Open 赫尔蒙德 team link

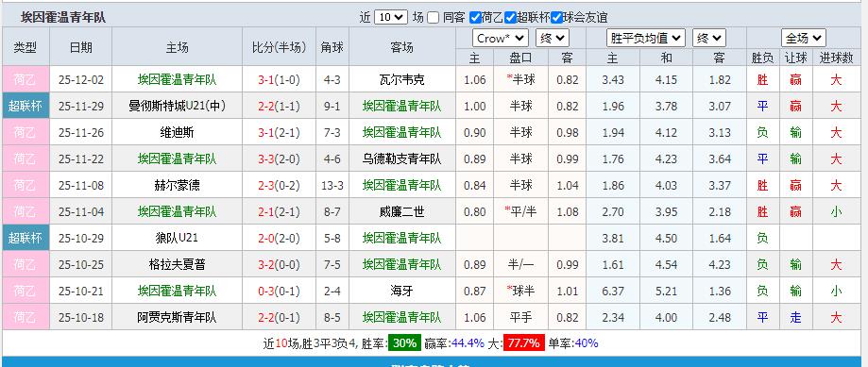pyautogui.click(x=178, y=186)
